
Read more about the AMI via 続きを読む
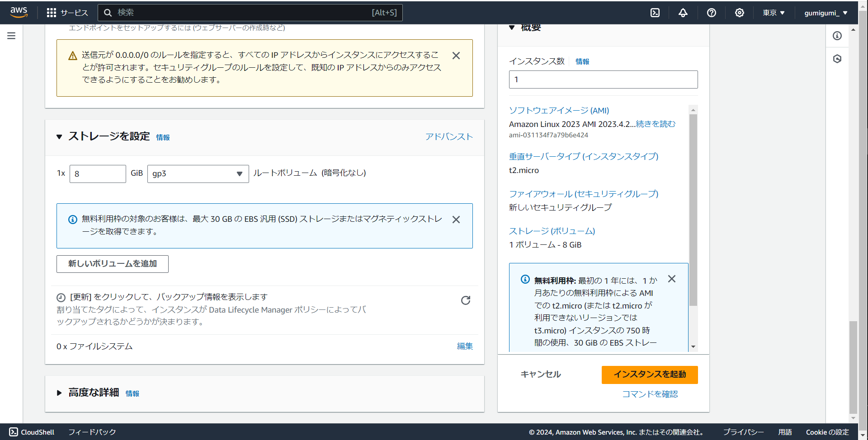click(655, 124)
